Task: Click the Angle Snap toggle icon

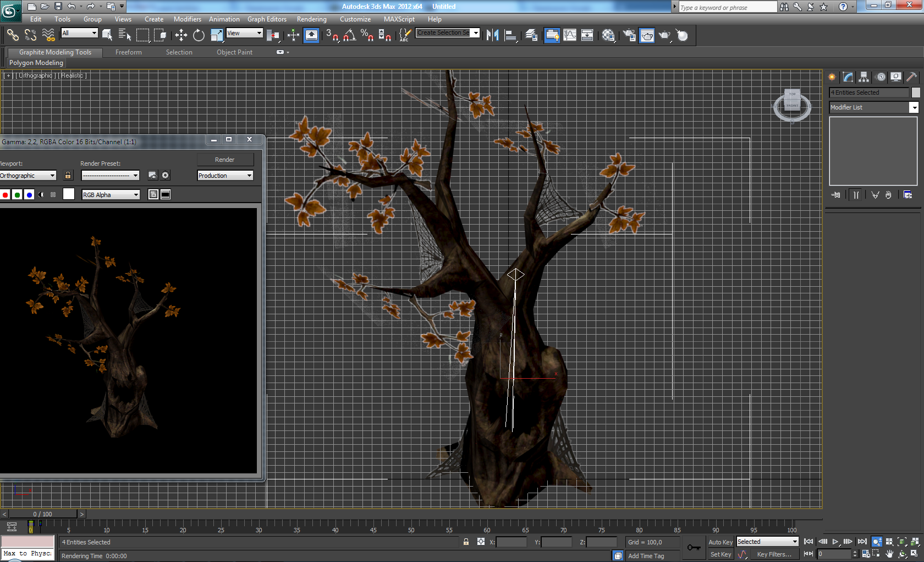Action: (x=349, y=36)
